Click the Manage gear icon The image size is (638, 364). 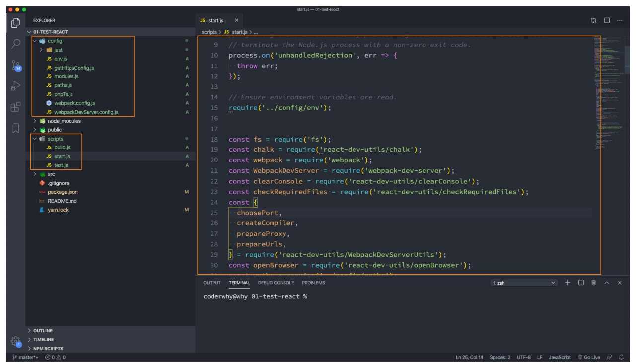(x=16, y=341)
